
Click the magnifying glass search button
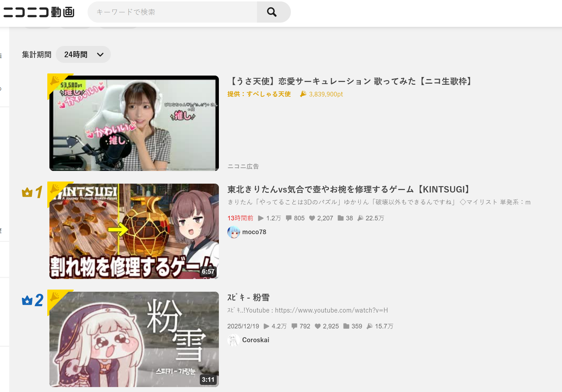click(272, 12)
